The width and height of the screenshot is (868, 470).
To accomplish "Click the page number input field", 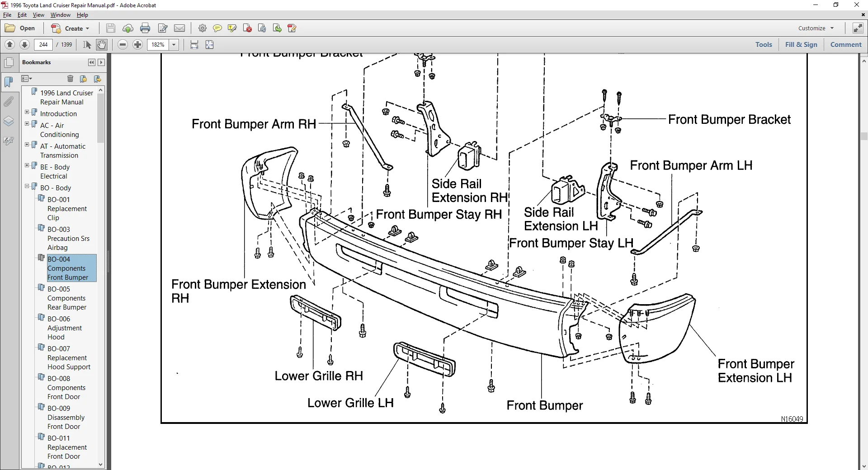I will 43,45.
